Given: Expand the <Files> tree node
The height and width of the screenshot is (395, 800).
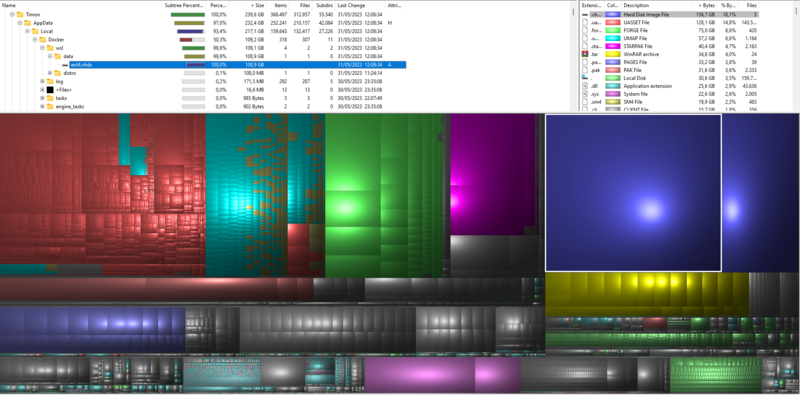Looking at the screenshot, I should [43, 90].
